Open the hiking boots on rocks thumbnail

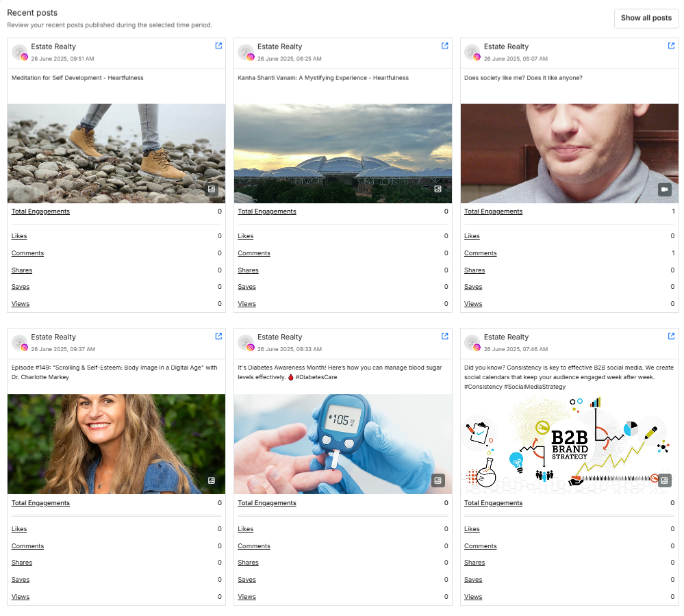click(116, 153)
